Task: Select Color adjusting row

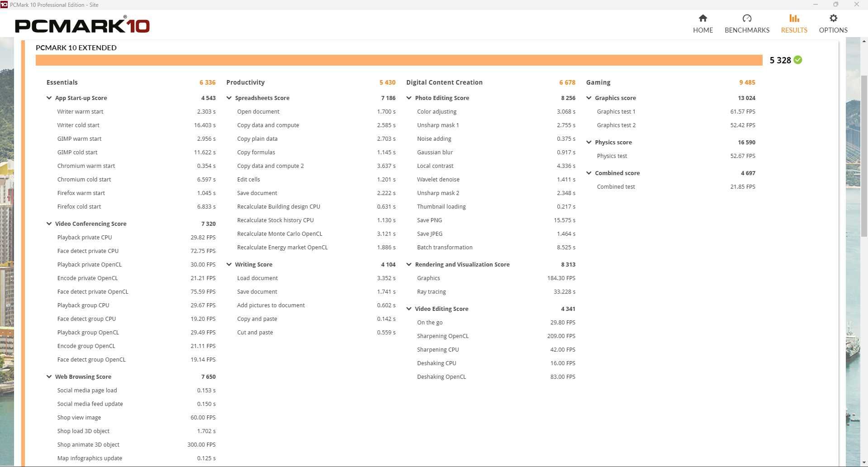Action: click(x=496, y=111)
